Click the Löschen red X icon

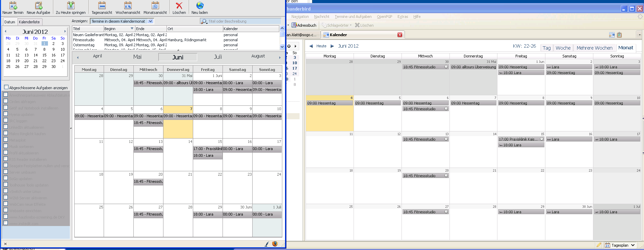coord(179,6)
